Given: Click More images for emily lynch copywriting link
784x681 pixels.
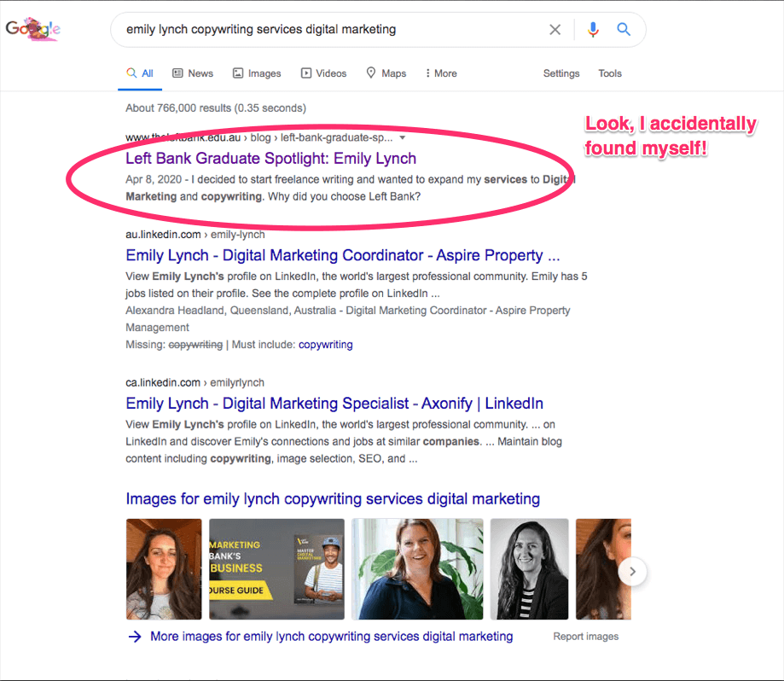Looking at the screenshot, I should tap(332, 636).
